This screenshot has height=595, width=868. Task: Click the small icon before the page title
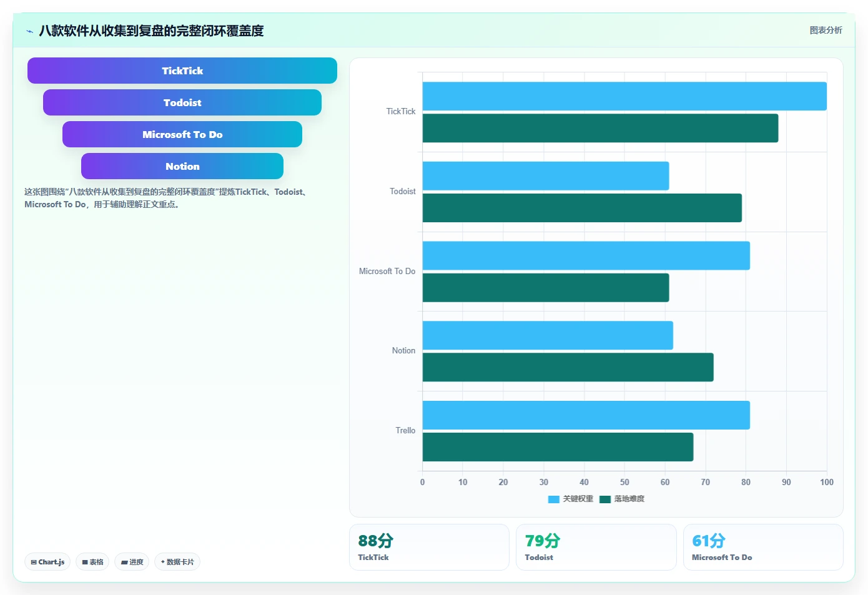point(29,31)
